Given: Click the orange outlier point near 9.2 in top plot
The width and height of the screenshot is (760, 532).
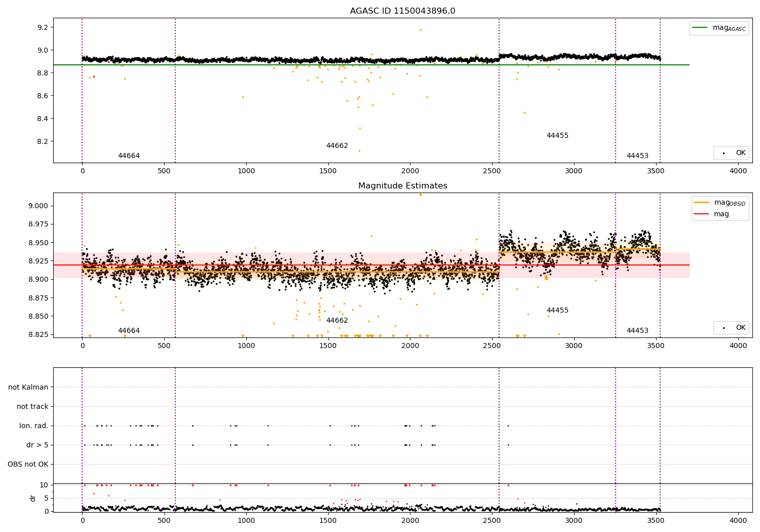Looking at the screenshot, I should 421,30.
